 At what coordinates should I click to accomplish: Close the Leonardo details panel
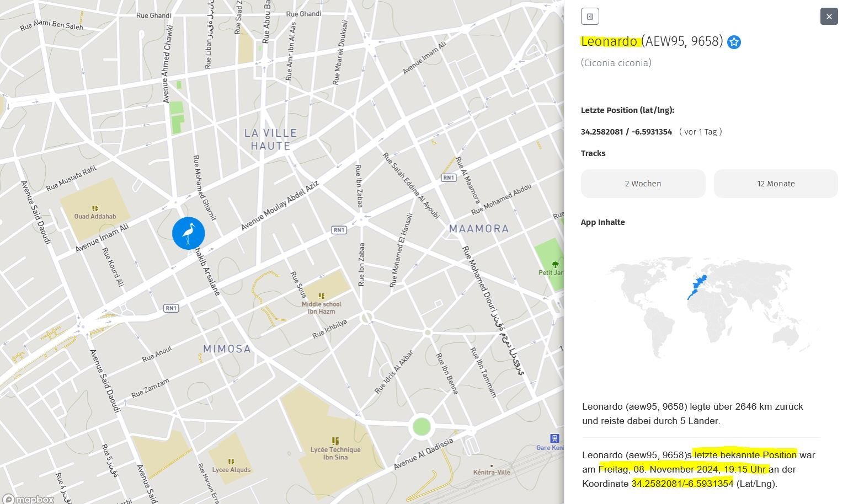point(829,17)
